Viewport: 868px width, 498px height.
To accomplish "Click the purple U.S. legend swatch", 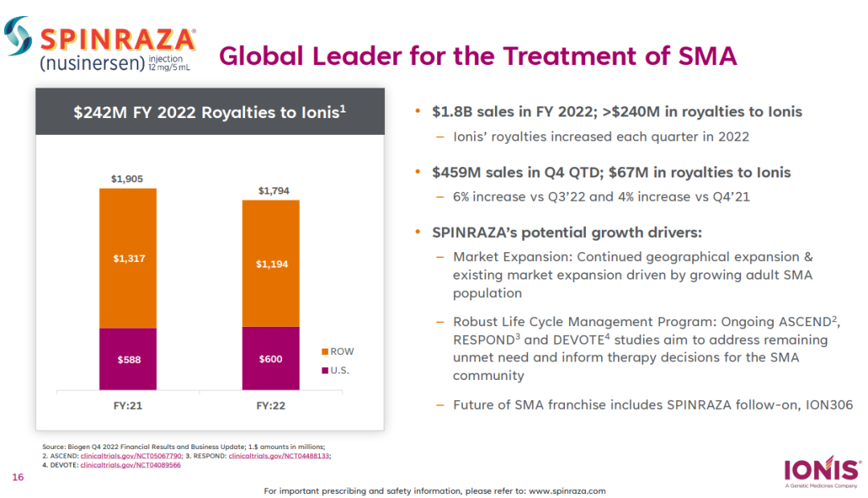I will tap(325, 370).
